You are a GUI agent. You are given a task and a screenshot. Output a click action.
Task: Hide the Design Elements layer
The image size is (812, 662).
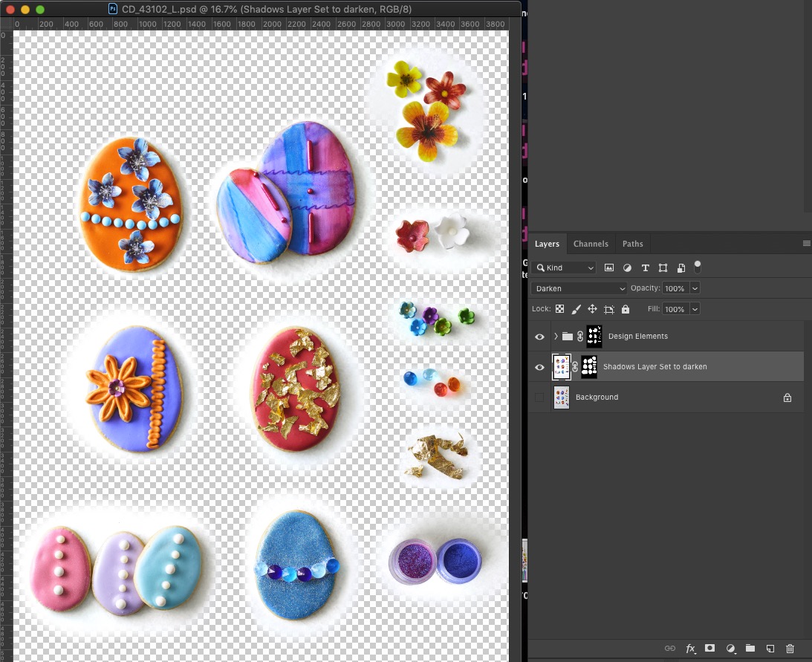point(539,337)
